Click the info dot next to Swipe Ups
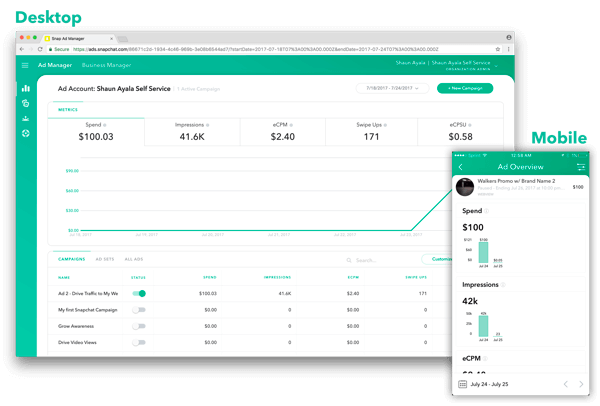The width and height of the screenshot is (600, 406). coord(385,125)
